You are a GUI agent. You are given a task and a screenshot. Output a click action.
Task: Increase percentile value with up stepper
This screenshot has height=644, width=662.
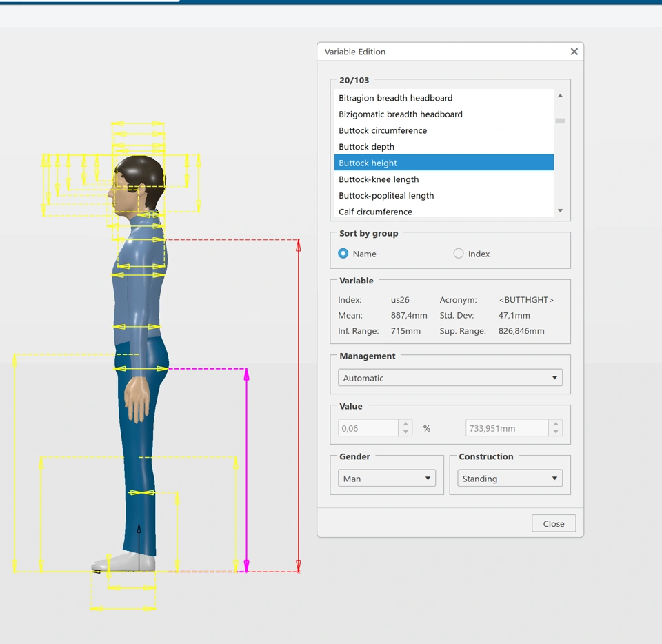click(x=405, y=424)
